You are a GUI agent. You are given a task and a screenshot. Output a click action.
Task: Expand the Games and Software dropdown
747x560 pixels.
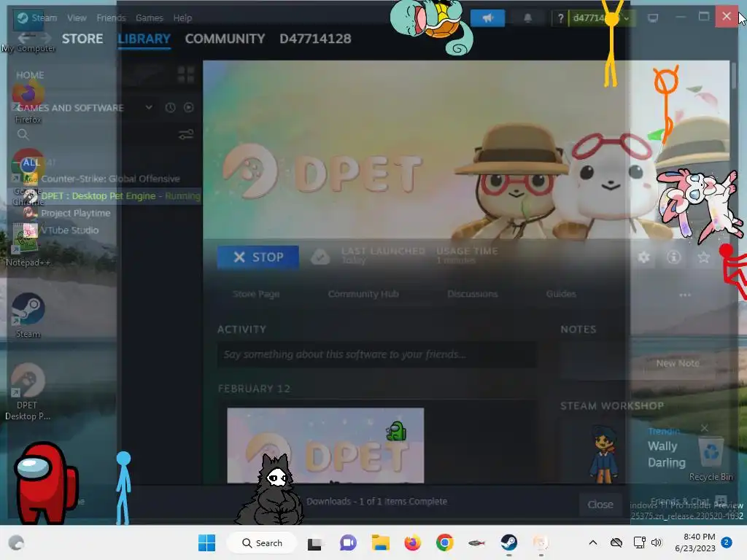[x=149, y=108]
